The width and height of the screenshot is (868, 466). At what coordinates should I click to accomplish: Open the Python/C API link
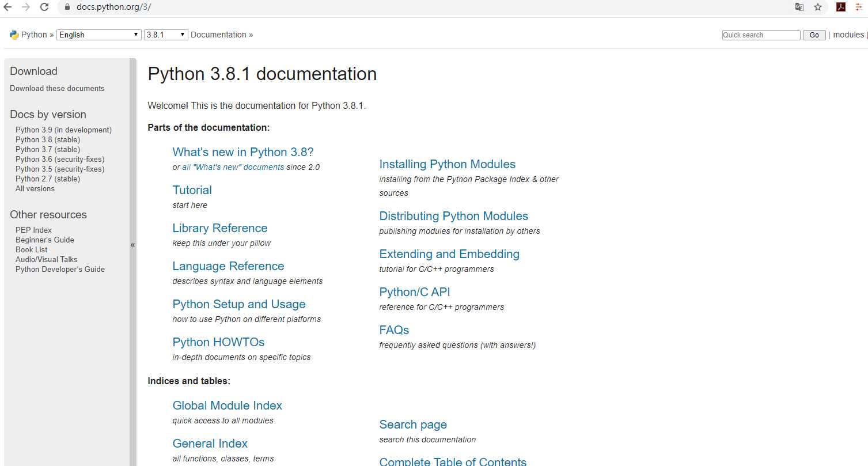click(x=415, y=292)
